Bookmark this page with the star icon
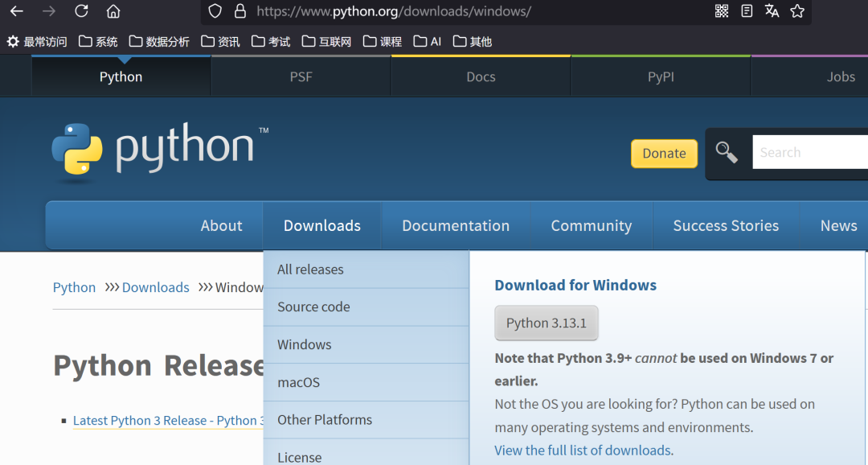The image size is (868, 465). [x=797, y=11]
